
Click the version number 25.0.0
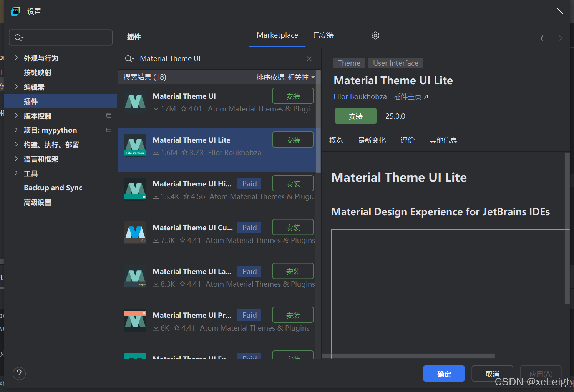tap(395, 116)
